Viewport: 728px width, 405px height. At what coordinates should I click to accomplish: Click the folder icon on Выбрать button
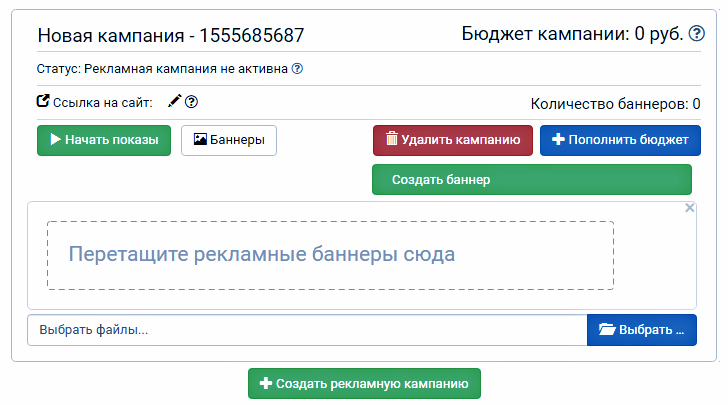coord(607,329)
